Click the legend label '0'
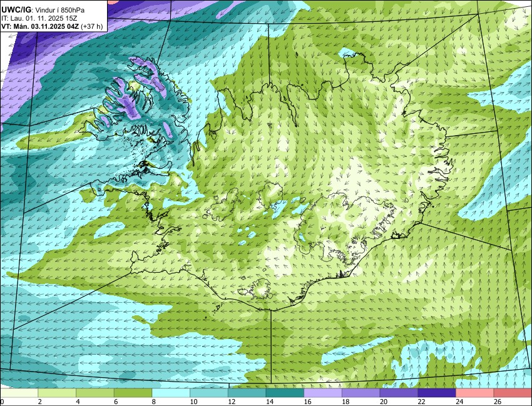 coord(2,402)
